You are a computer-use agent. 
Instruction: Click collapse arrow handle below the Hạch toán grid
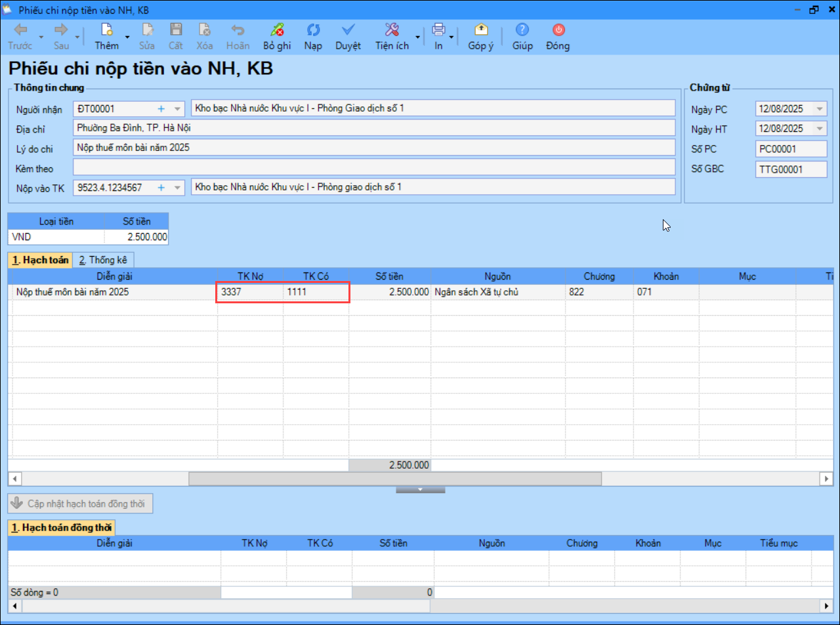[x=421, y=490]
